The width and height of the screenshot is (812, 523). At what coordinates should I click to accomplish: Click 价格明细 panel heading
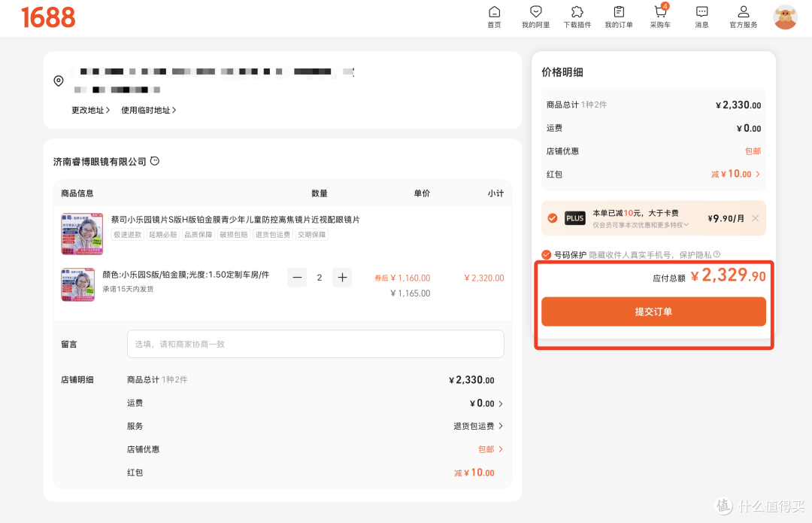coord(562,72)
